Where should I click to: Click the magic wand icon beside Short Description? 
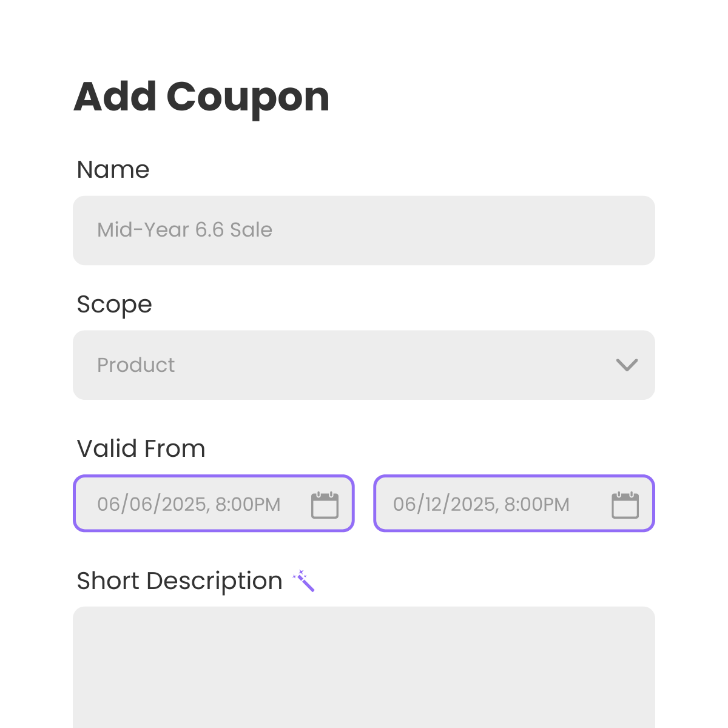[303, 581]
